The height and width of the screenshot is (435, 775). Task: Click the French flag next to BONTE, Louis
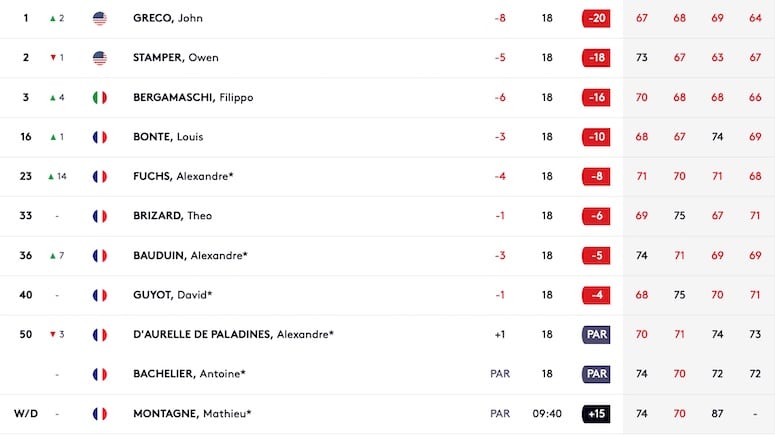pyautogui.click(x=100, y=137)
